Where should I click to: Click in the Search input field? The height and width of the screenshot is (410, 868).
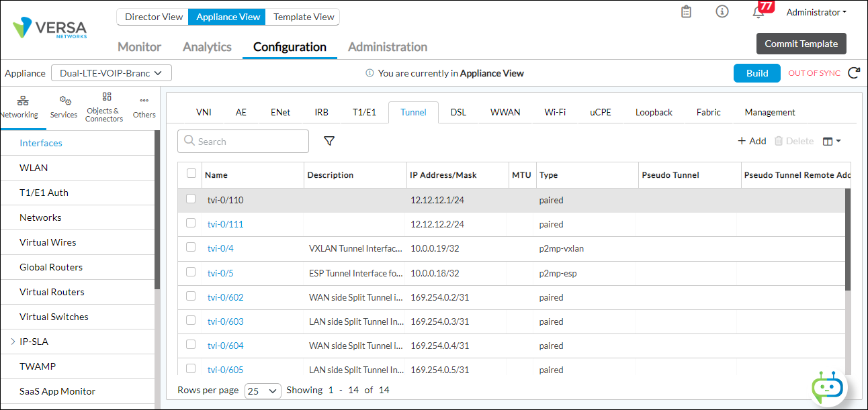(243, 142)
